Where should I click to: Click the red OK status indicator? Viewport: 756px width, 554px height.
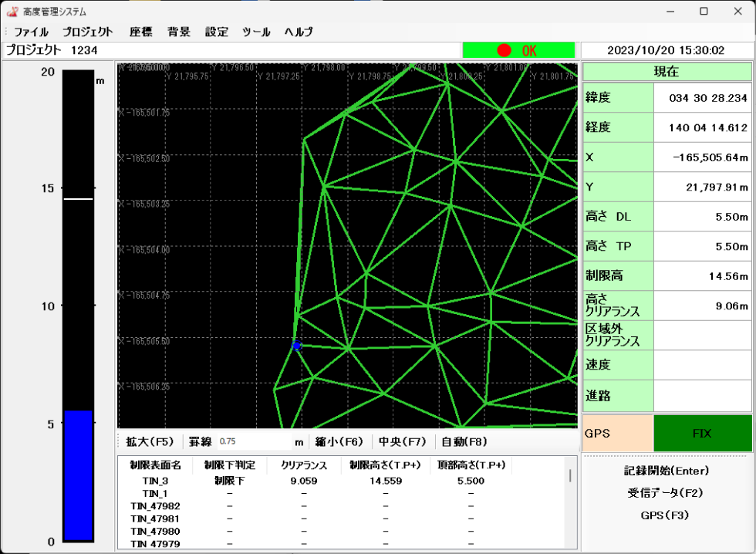click(x=518, y=50)
